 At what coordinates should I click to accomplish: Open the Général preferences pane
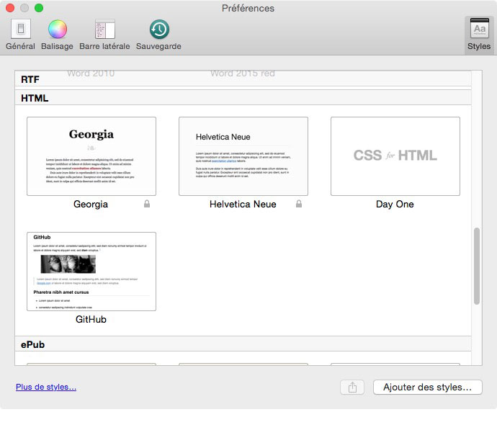pyautogui.click(x=21, y=35)
